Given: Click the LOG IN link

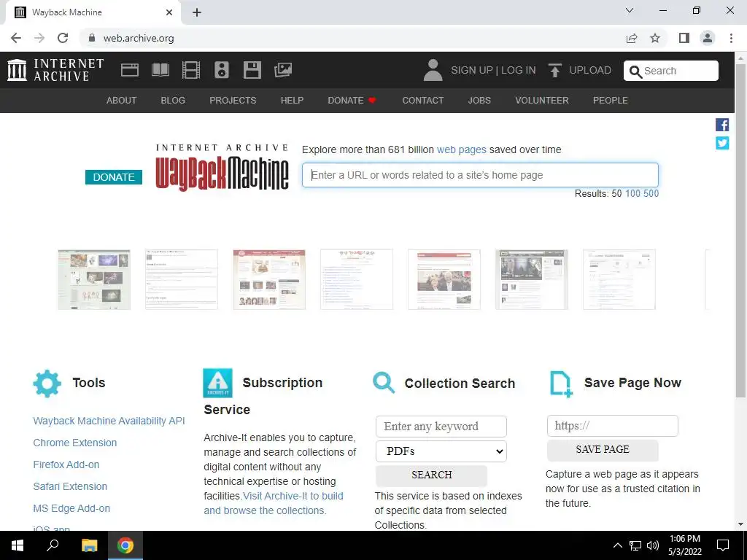Looking at the screenshot, I should [519, 71].
